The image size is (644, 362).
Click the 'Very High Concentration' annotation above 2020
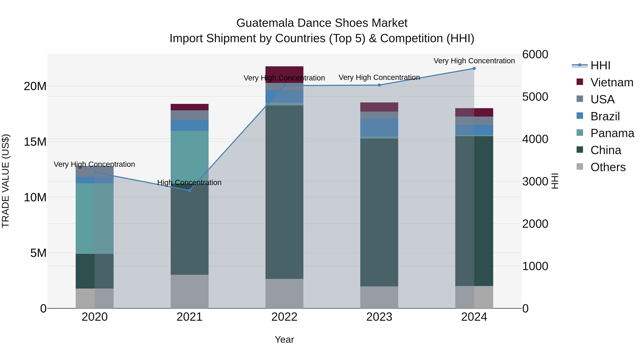tap(94, 164)
